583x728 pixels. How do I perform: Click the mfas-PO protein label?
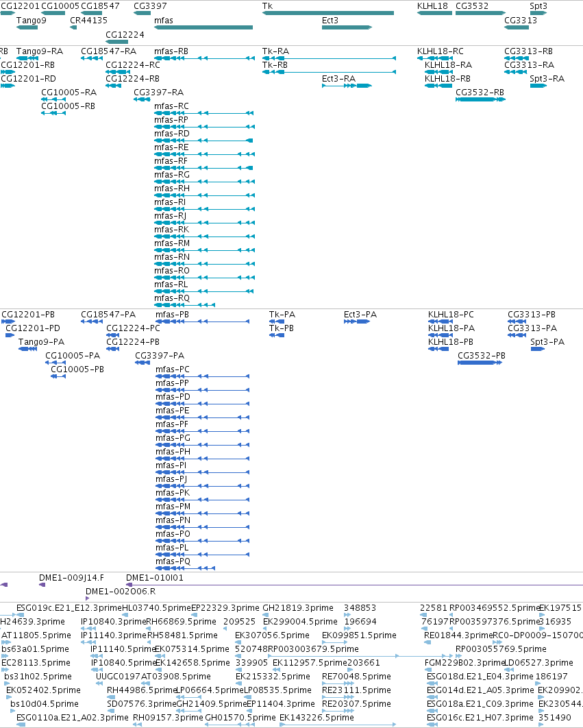pyautogui.click(x=173, y=534)
